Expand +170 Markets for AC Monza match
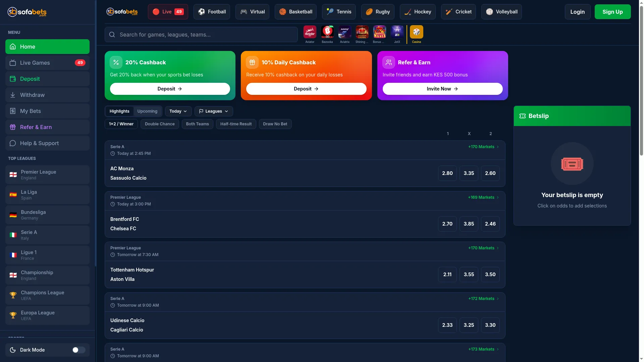 pos(483,147)
